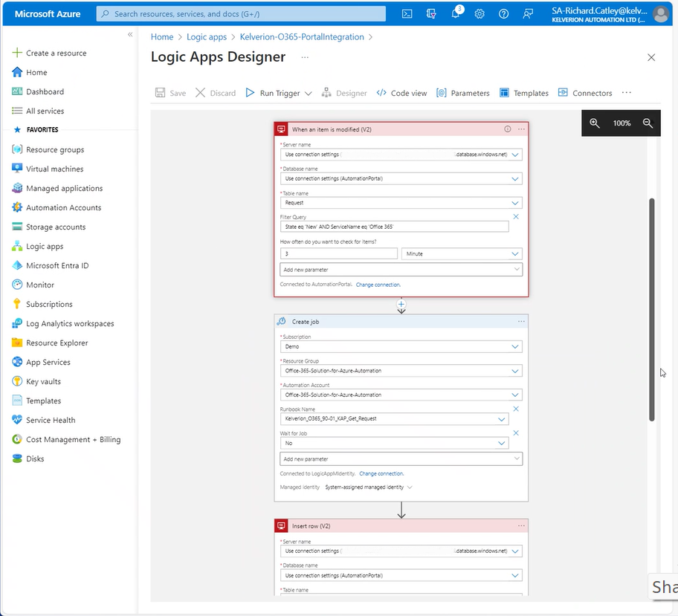
Task: Open the feedback icon in header
Action: 528,14
